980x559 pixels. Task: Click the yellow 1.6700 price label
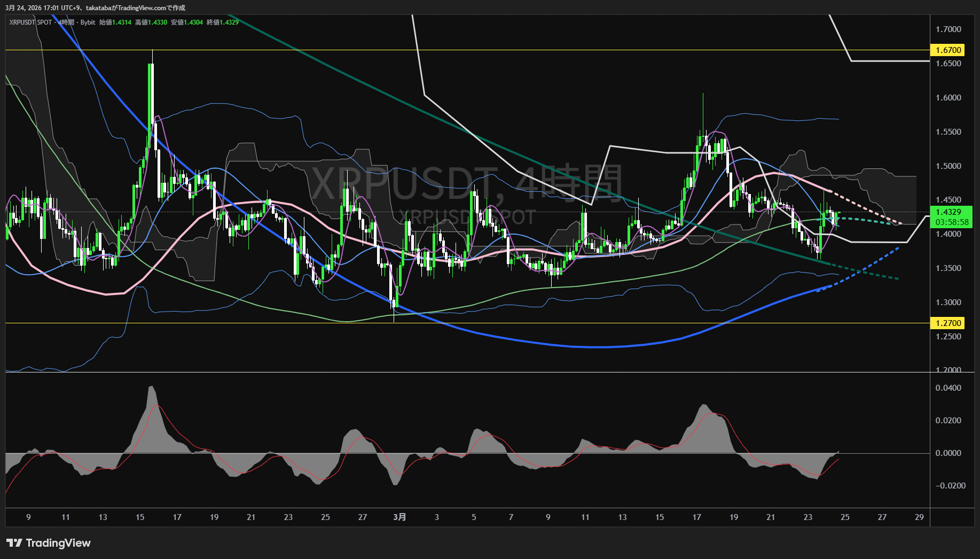pyautogui.click(x=948, y=50)
